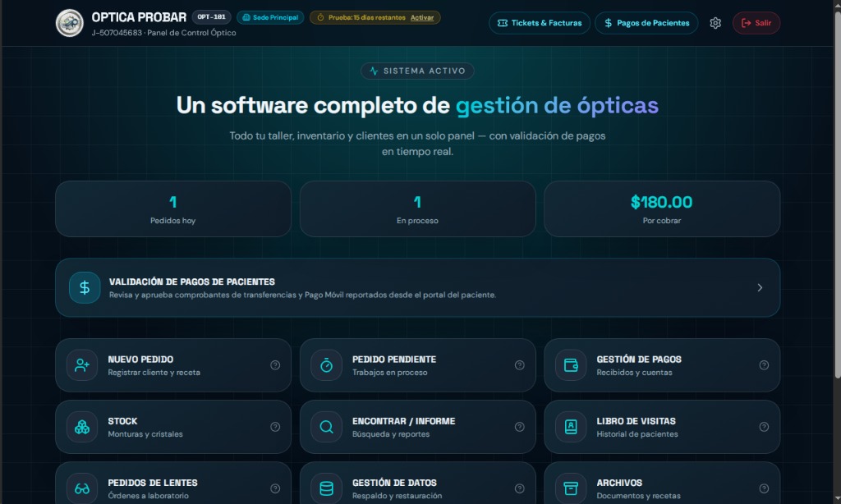Click the Activar trial link
This screenshot has height=504, width=841.
pyautogui.click(x=422, y=18)
